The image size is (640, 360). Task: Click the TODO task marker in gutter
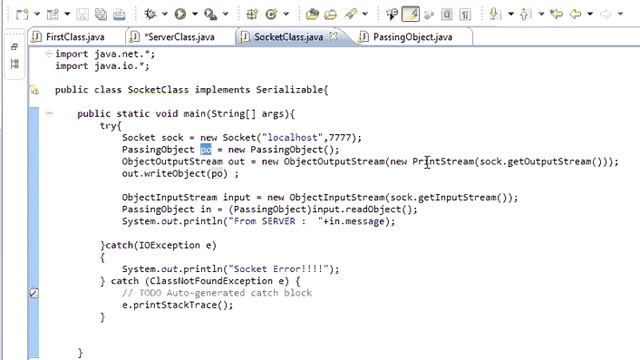tap(34, 293)
